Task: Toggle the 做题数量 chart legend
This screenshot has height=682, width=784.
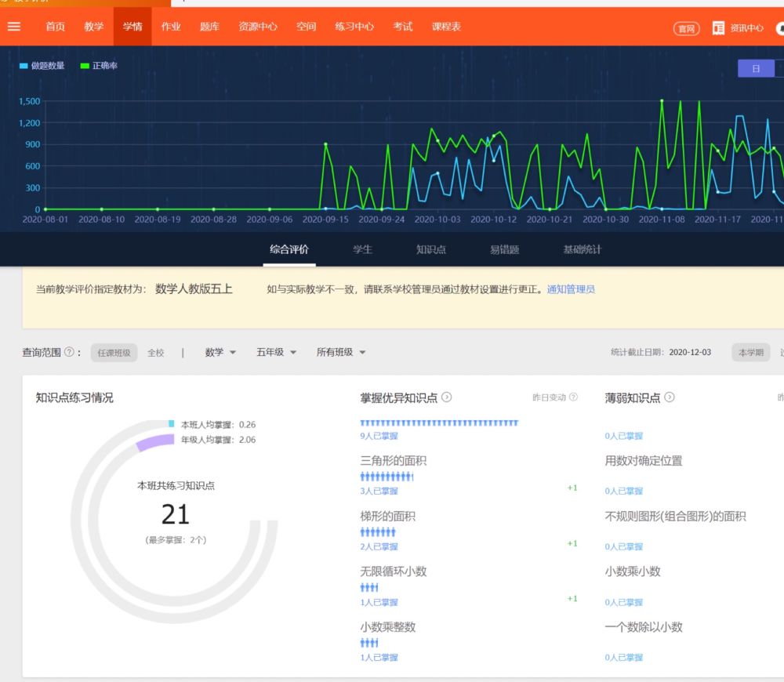Action: tap(42, 66)
